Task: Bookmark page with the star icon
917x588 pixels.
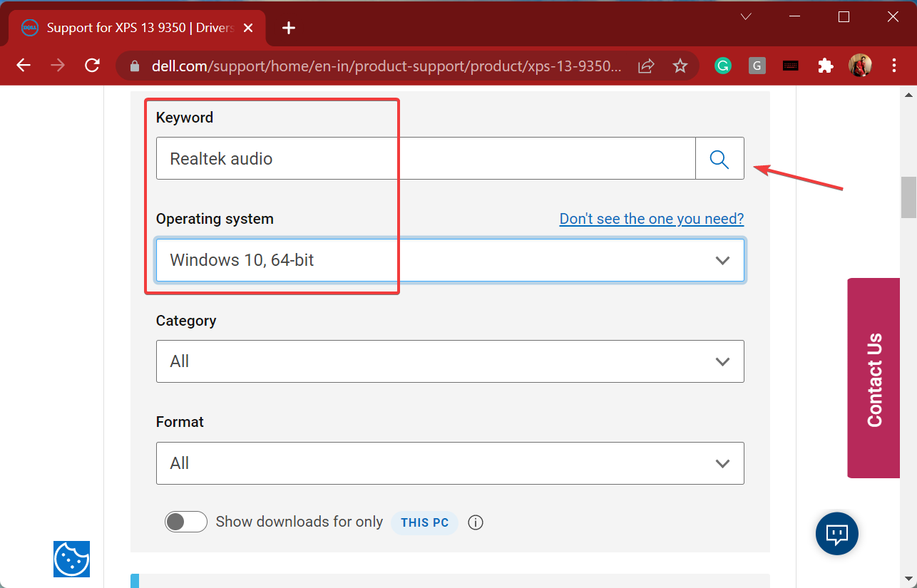Action: (x=680, y=66)
